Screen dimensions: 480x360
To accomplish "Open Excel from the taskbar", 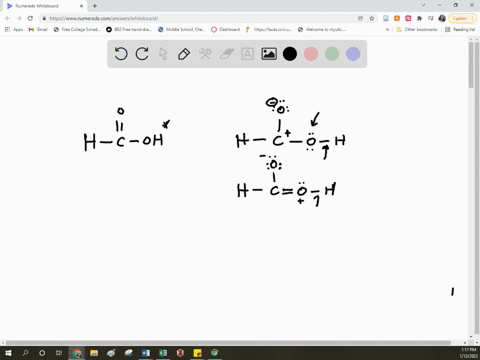I will click(x=163, y=353).
